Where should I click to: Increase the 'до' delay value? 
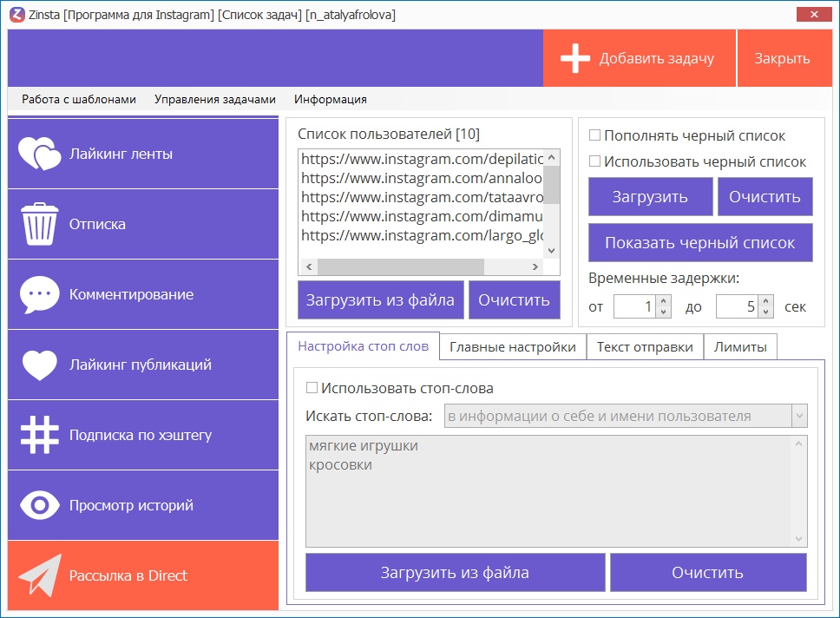point(766,301)
